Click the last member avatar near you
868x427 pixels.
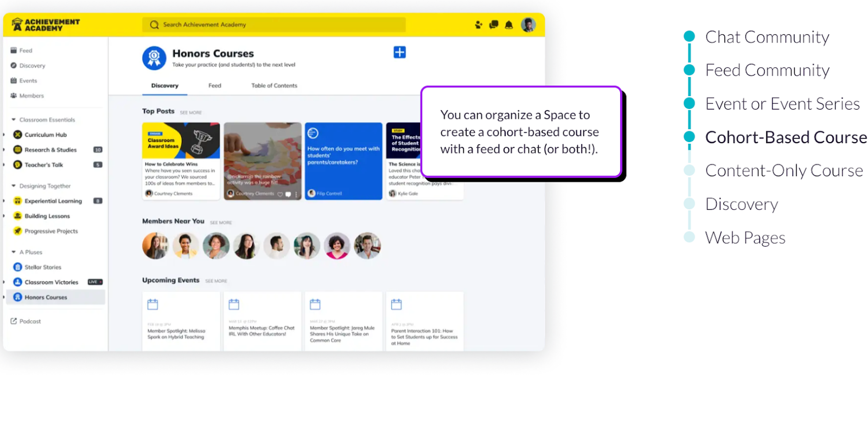click(368, 246)
